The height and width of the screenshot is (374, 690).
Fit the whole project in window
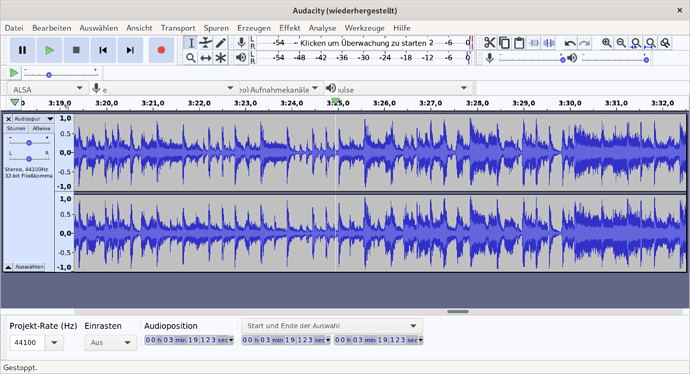[x=650, y=43]
